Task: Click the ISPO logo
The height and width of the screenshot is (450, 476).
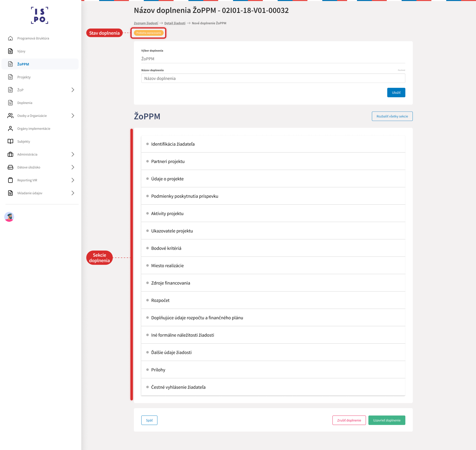Action: coord(40,15)
